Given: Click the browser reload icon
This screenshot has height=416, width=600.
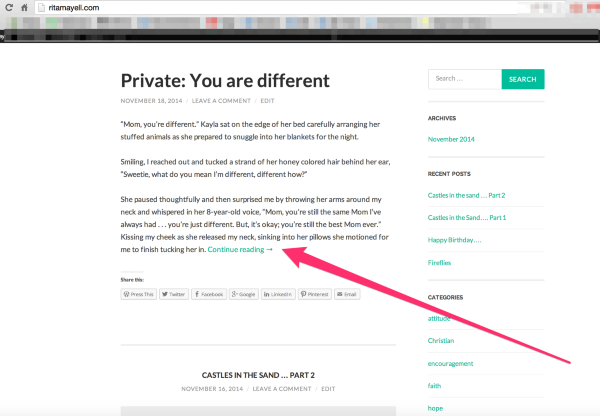Looking at the screenshot, I should point(9,7).
